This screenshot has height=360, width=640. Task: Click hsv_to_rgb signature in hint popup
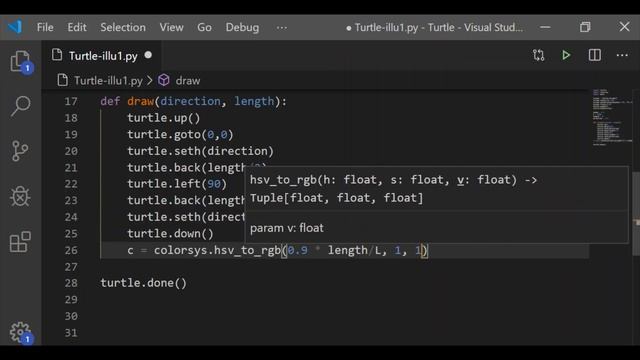393,189
